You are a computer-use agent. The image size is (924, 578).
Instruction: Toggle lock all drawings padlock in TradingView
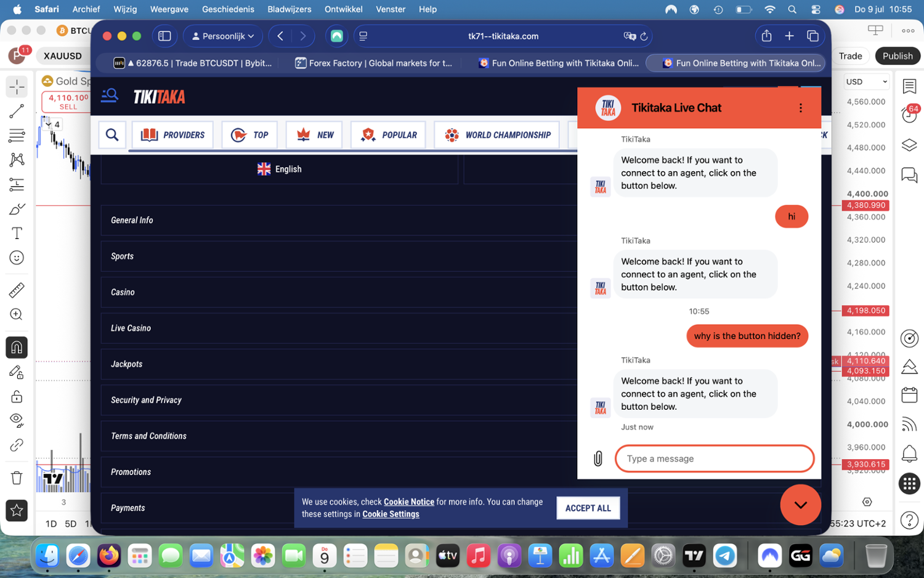click(x=17, y=396)
